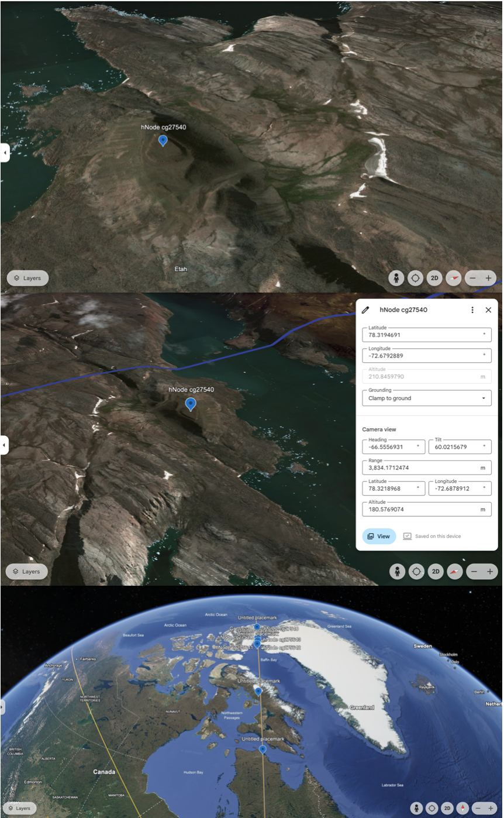Open the three-dot menu in the placemark panel

[472, 310]
